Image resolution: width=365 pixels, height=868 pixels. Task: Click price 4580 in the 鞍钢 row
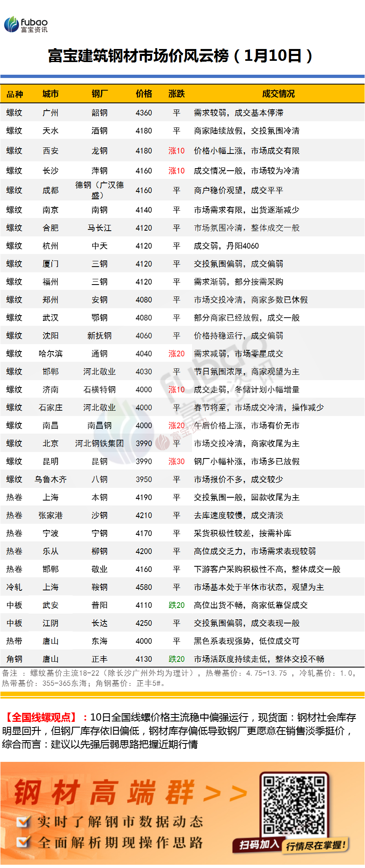pyautogui.click(x=144, y=587)
